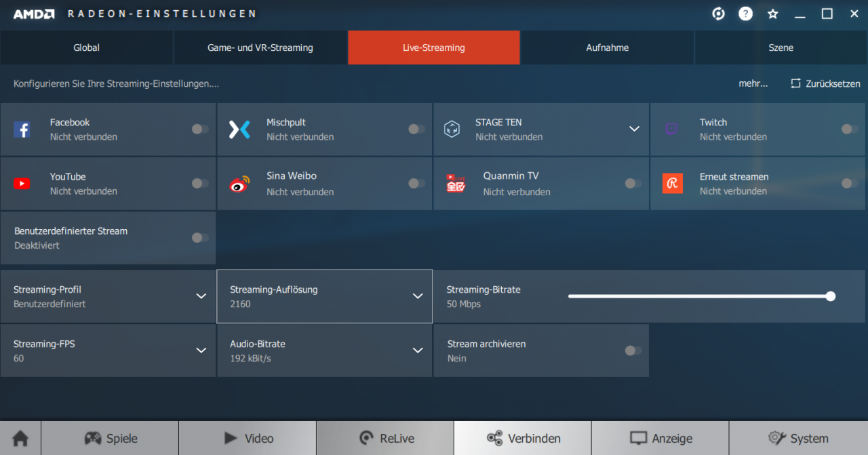The image size is (868, 455).
Task: Click 'Konfigurieren Sie Ihre Streaming-Einstellungen' text
Action: (116, 84)
